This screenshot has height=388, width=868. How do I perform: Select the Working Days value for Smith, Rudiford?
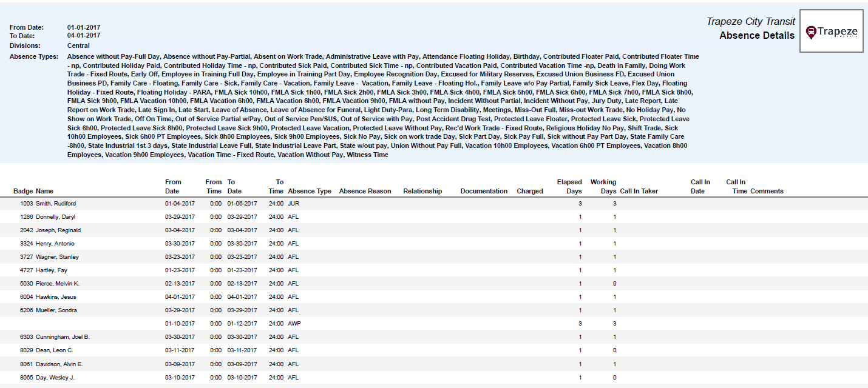613,204
